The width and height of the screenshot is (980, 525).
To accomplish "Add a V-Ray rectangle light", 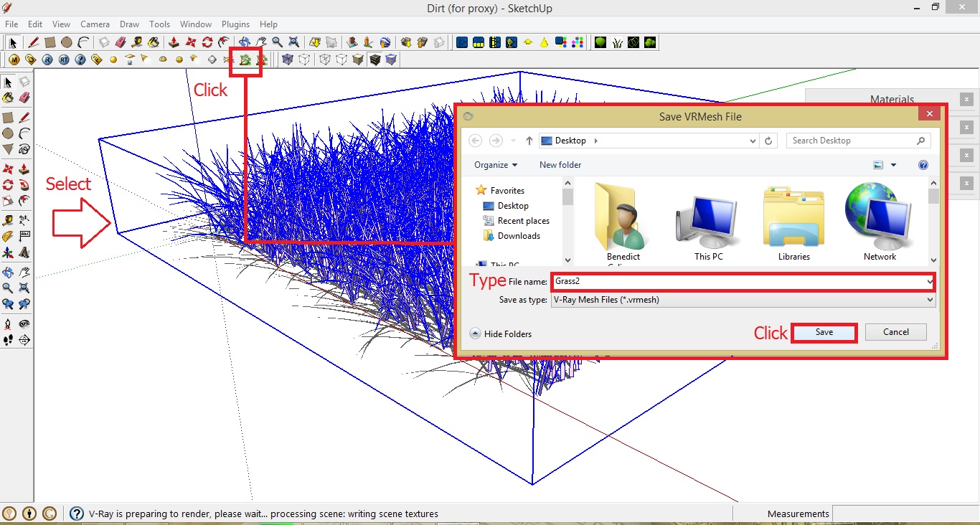I will pos(130,60).
